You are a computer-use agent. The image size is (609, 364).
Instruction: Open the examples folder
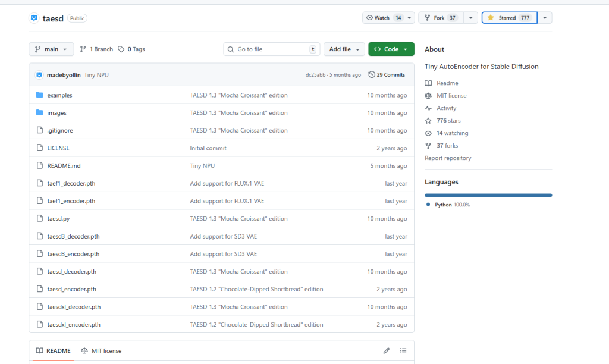pos(59,95)
